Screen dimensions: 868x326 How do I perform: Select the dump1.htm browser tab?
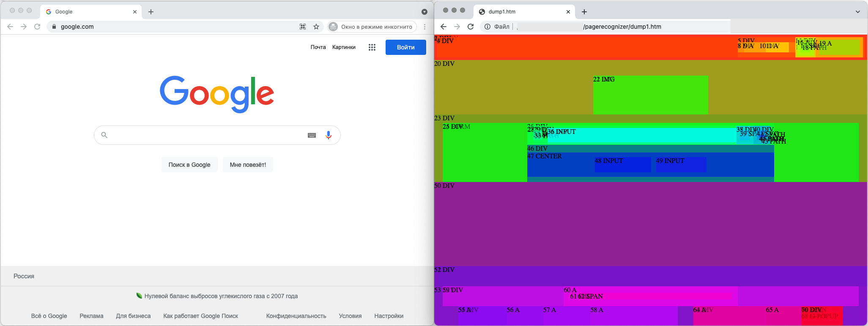[x=523, y=12]
